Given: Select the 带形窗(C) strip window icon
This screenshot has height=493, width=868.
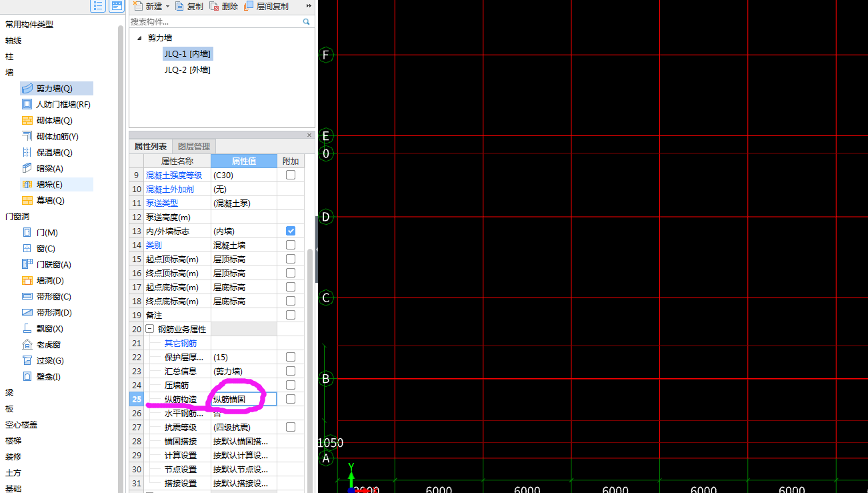Looking at the screenshot, I should coord(27,296).
